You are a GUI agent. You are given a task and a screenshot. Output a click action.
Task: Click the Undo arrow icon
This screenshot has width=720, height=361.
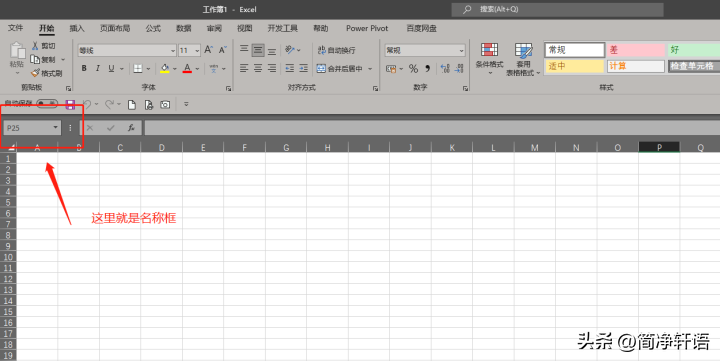[x=87, y=104]
